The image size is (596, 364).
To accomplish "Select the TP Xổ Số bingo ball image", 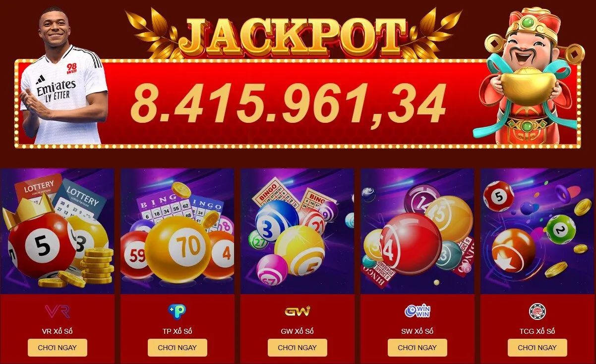I will 178,231.
